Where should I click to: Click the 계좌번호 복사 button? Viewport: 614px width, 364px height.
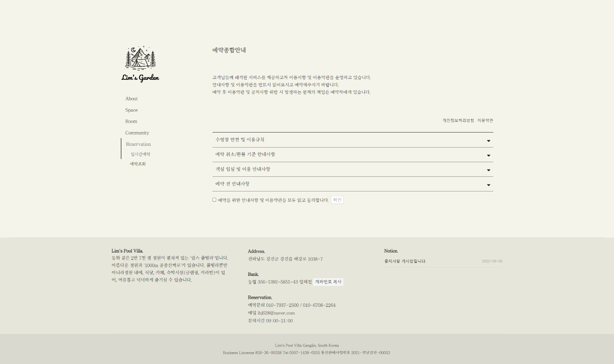(x=328, y=282)
